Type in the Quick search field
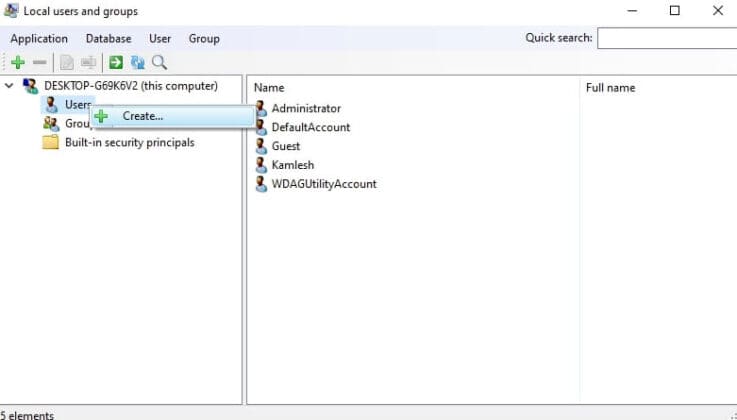This screenshot has height=420, width=737. (x=665, y=39)
